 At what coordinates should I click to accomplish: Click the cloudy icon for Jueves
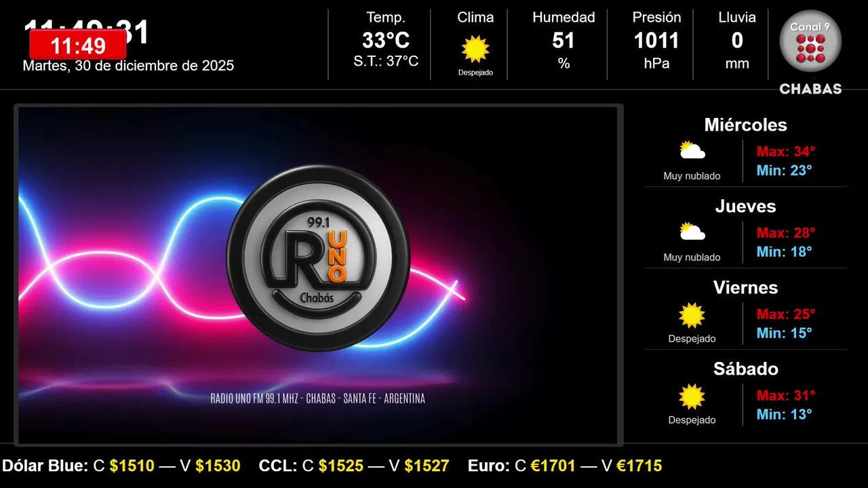pyautogui.click(x=692, y=232)
